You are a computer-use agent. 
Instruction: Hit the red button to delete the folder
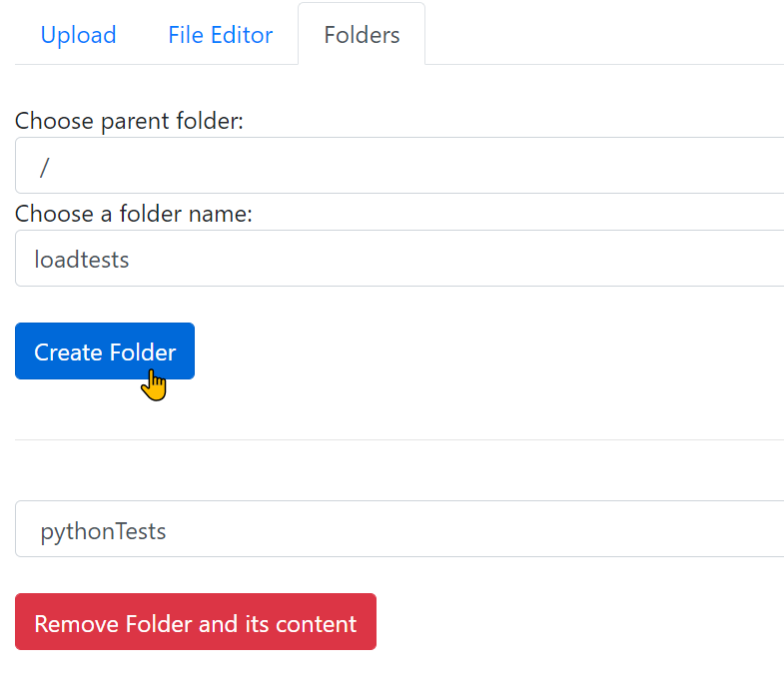[x=196, y=622]
